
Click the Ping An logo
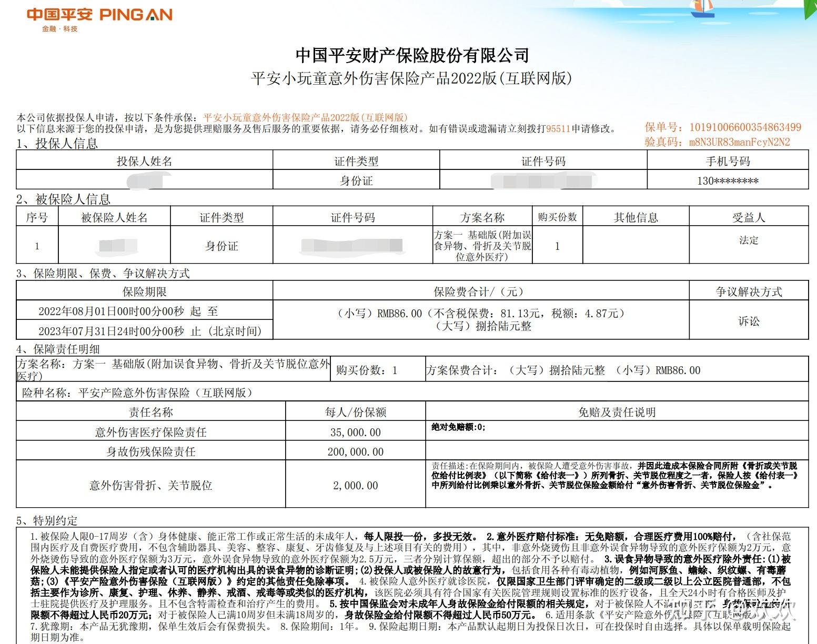click(x=99, y=19)
